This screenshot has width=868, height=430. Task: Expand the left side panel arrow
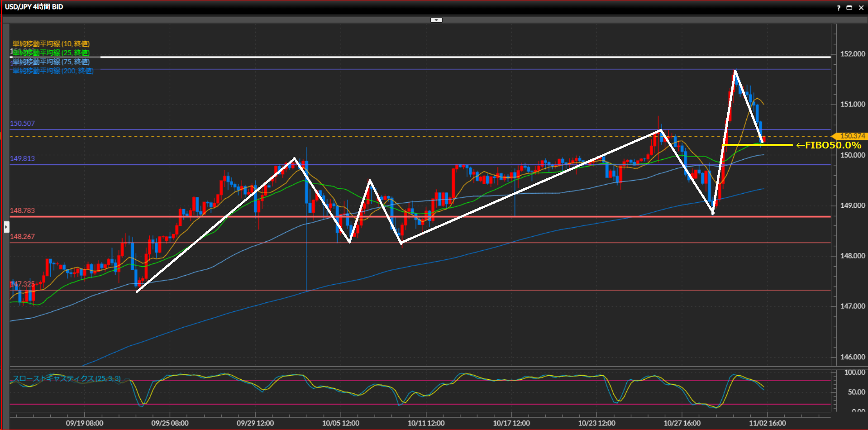(6, 226)
